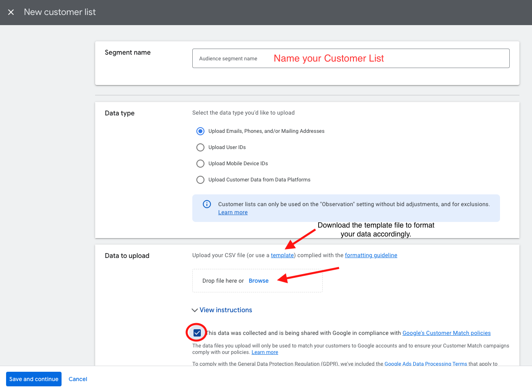Uncheck the Customer Match compliance checkbox
This screenshot has width=532, height=392.
(x=197, y=333)
